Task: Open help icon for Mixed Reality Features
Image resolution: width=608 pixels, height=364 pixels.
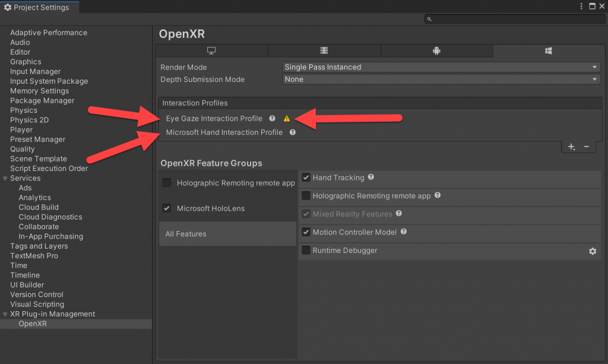Action: pos(398,214)
